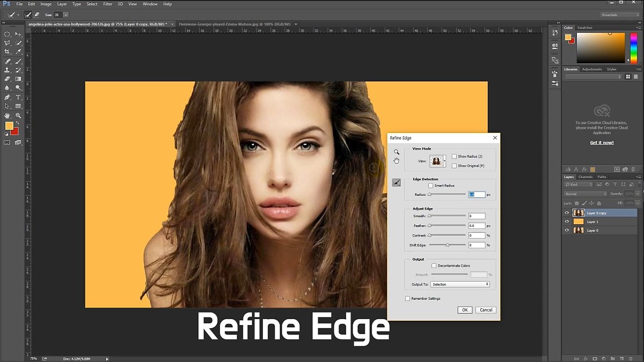The width and height of the screenshot is (644, 362).
Task: Select the Eyedropper tool in toolbar
Action: click(18, 51)
